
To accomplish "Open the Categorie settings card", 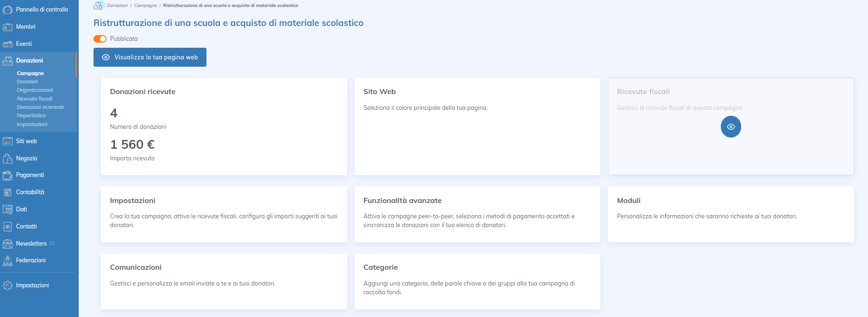I will (477, 281).
